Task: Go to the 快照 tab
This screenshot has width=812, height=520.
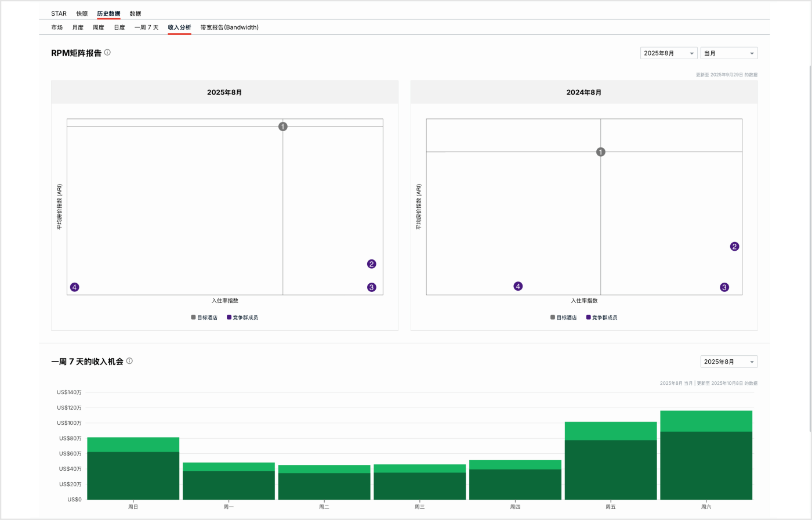Action: [82, 13]
